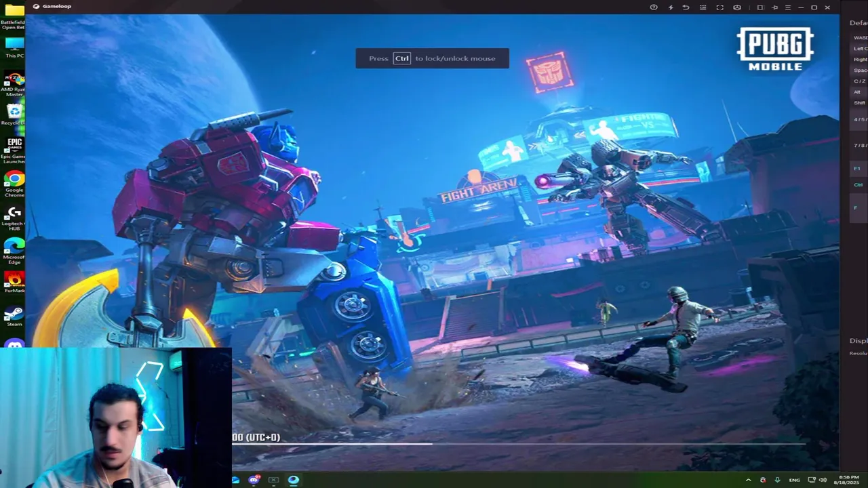
Task: Open Battlefield Open Beta folder on desktop
Action: (x=14, y=16)
